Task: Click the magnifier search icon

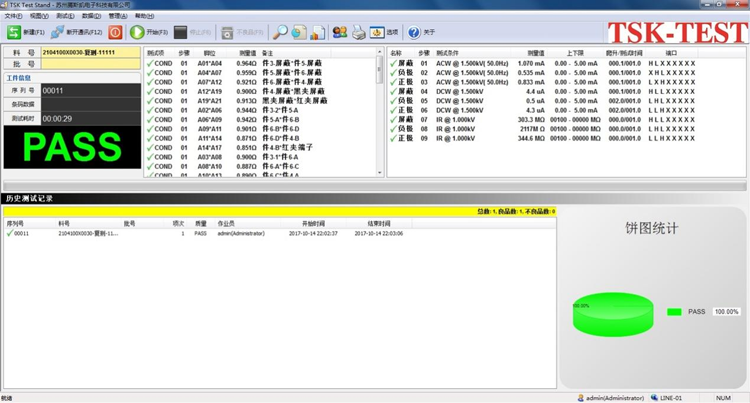Action: point(281,32)
